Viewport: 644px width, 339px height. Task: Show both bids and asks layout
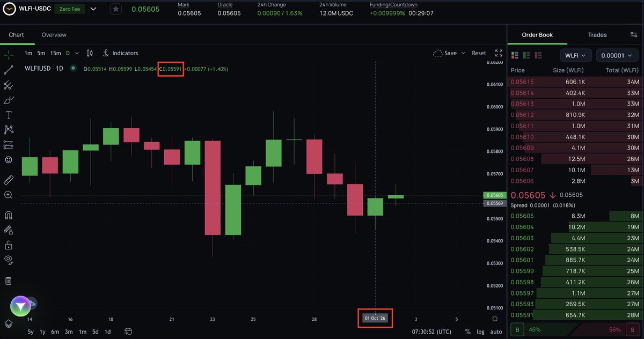pyautogui.click(x=515, y=55)
